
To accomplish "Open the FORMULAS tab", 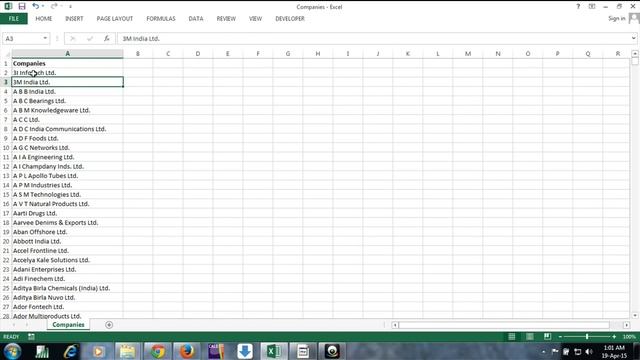I will [x=161, y=19].
